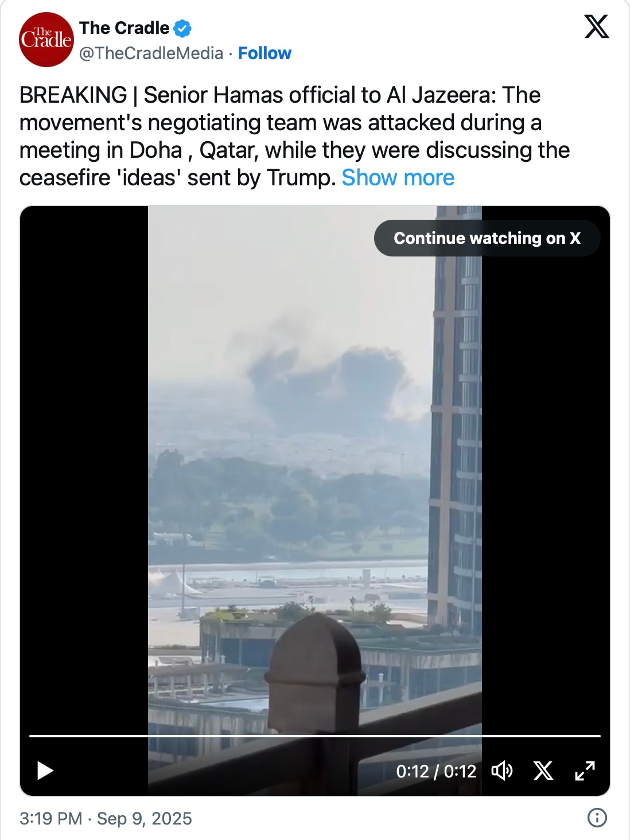Open the info icon beside the post date
Image resolution: width=630 pixels, height=840 pixels.
coord(597,818)
